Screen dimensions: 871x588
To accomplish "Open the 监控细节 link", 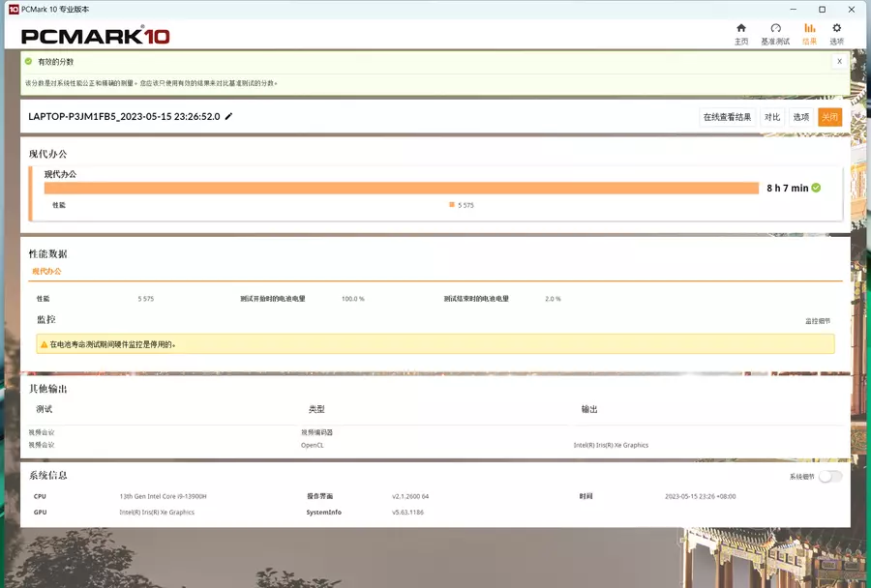I will [817, 321].
